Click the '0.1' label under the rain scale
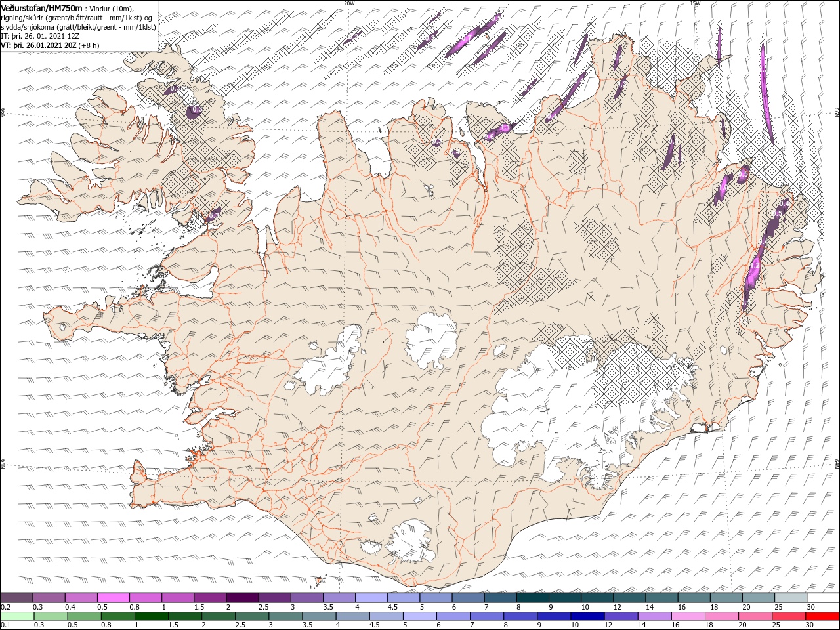 tap(5, 625)
